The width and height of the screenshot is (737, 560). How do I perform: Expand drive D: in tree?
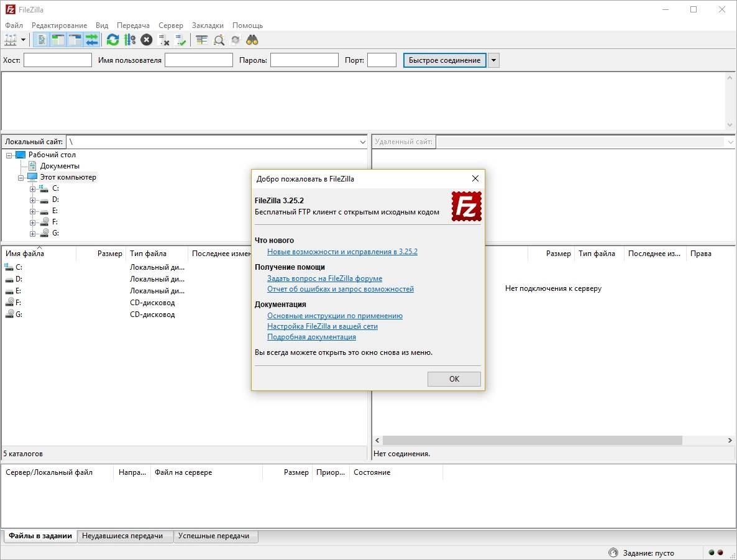[32, 200]
